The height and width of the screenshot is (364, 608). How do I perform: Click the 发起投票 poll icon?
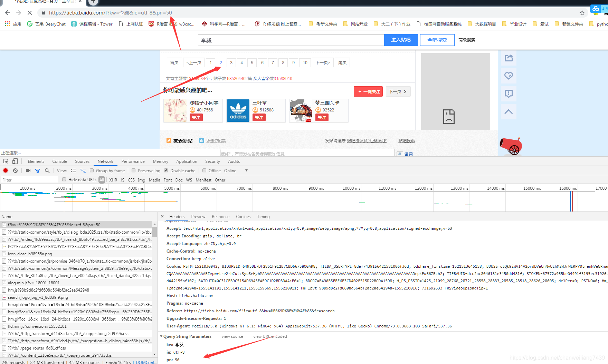(202, 140)
